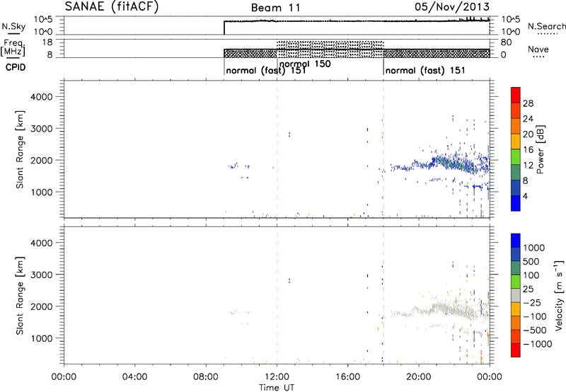This screenshot has width=566, height=392.
Task: Click the teal Velocity segment between 100 and 500
Action: click(516, 268)
